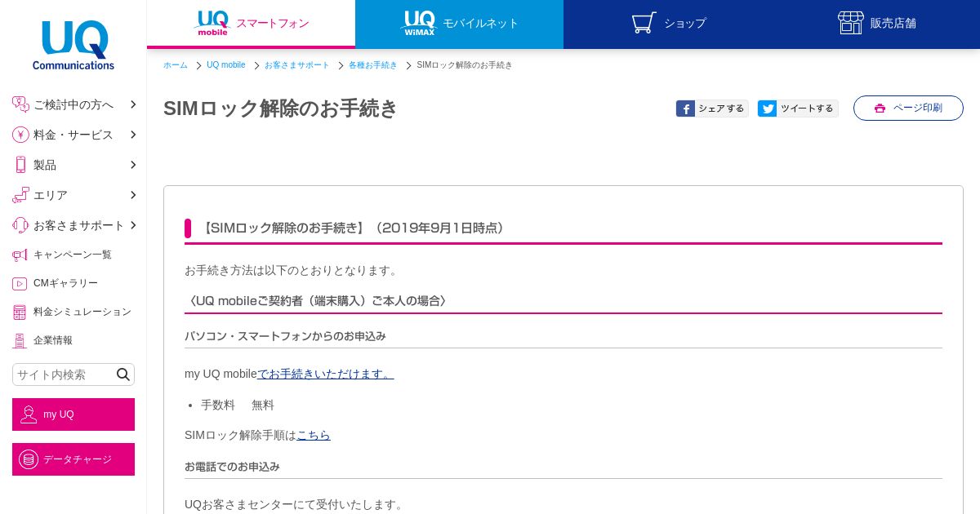Open CMギャラリー link
Viewport: 980px width, 514px height.
point(65,283)
